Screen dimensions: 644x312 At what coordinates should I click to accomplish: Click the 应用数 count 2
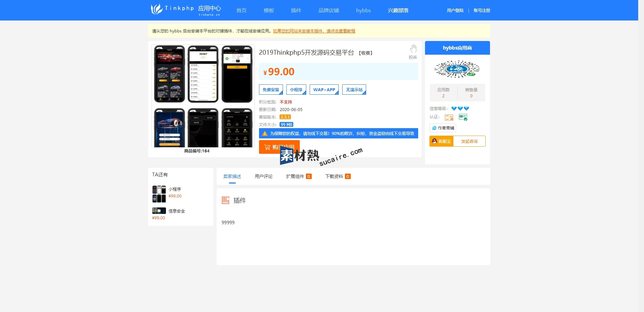443,96
